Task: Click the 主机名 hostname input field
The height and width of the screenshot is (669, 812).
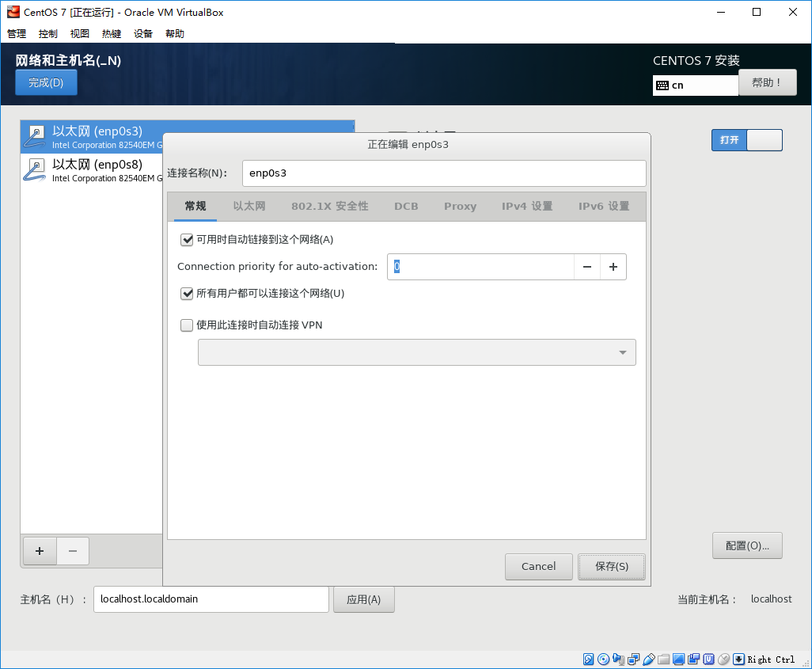Action: (211, 599)
